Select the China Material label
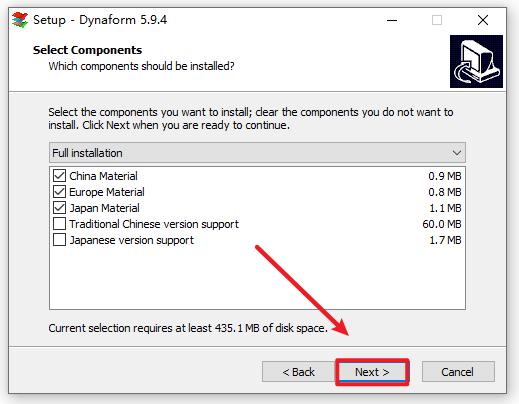 coord(103,176)
